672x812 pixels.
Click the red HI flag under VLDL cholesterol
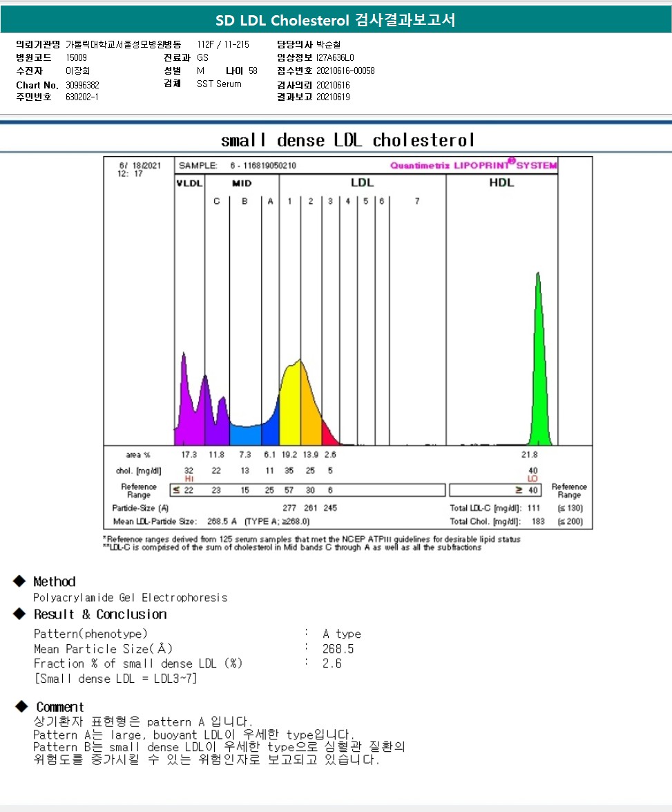(189, 478)
